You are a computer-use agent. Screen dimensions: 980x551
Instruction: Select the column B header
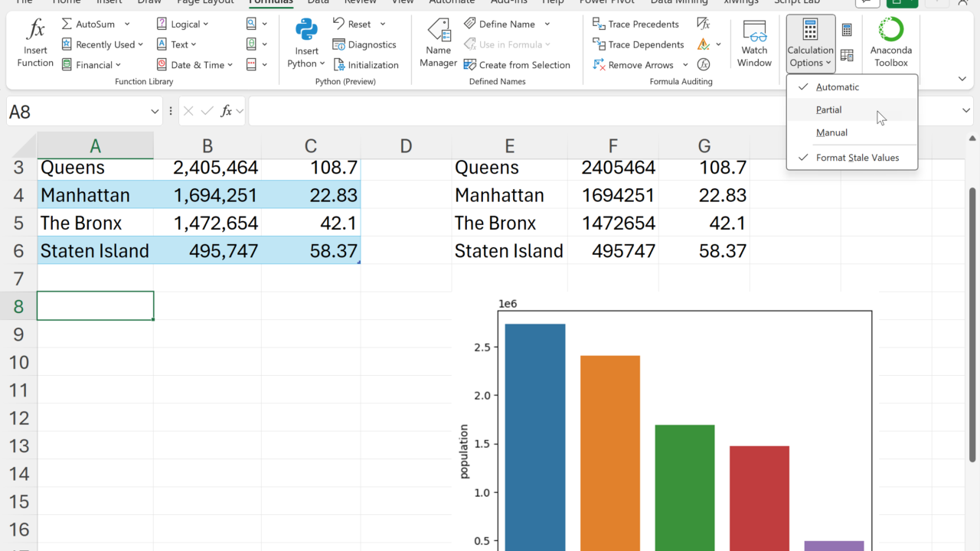pos(207,146)
